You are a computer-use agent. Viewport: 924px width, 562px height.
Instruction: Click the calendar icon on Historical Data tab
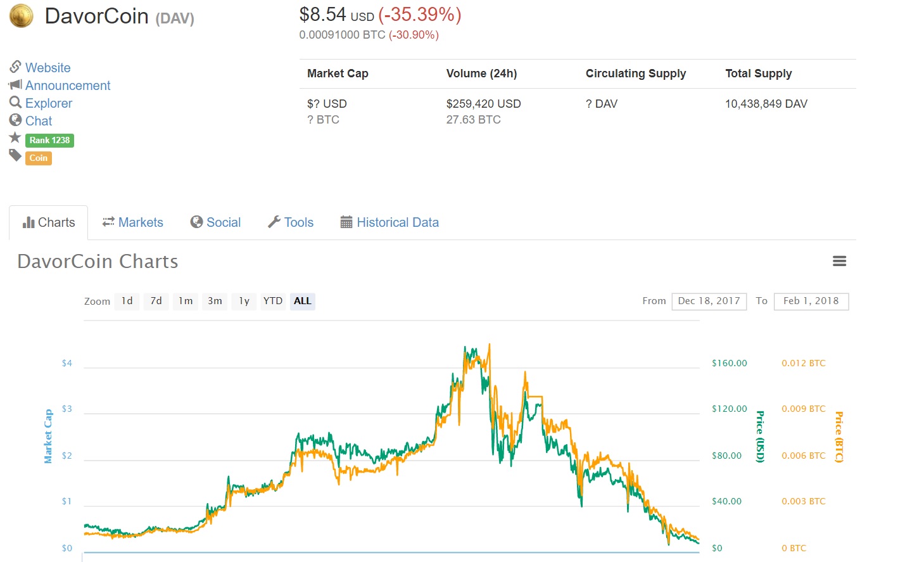[x=346, y=222]
